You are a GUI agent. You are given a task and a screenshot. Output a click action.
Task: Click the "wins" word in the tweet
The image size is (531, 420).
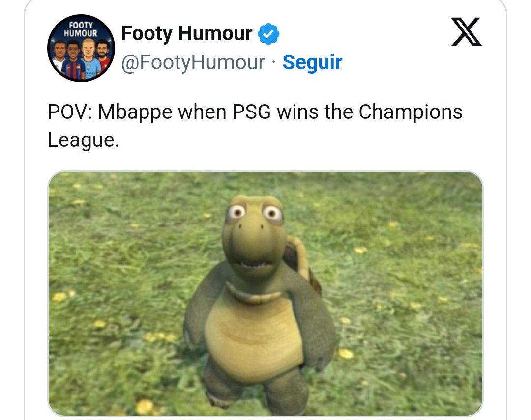297,112
